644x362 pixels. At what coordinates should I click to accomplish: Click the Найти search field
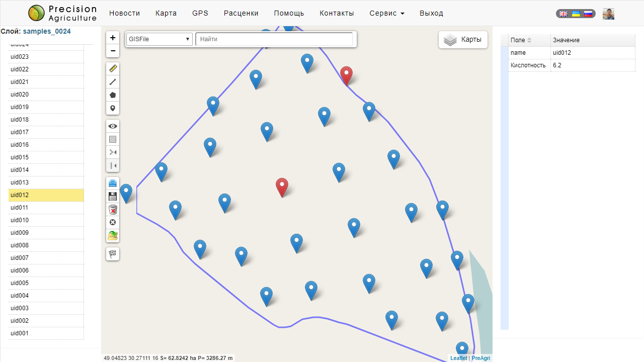coord(274,39)
